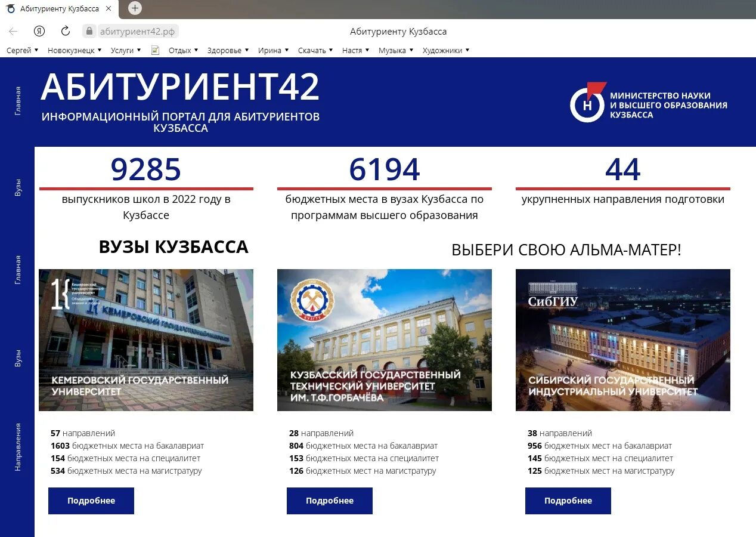This screenshot has width=756, height=537.
Task: Click '38 направлений' text
Action: pos(560,433)
